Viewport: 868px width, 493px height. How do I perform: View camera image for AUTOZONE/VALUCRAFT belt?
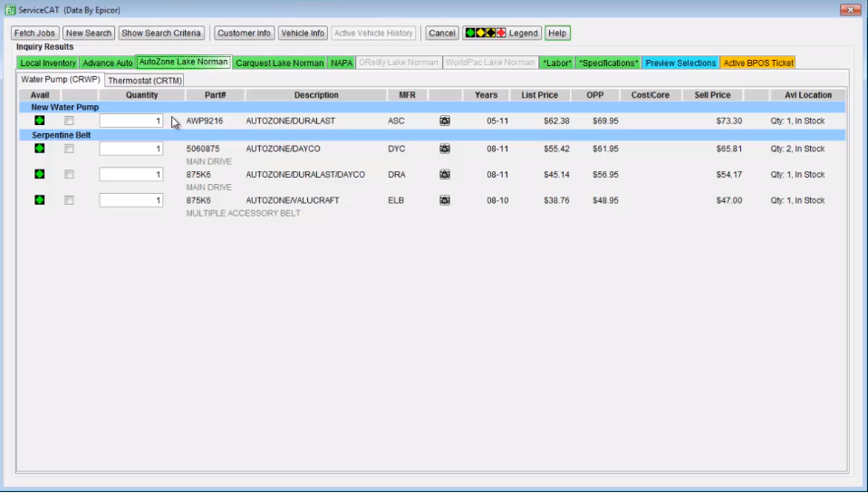coord(445,200)
